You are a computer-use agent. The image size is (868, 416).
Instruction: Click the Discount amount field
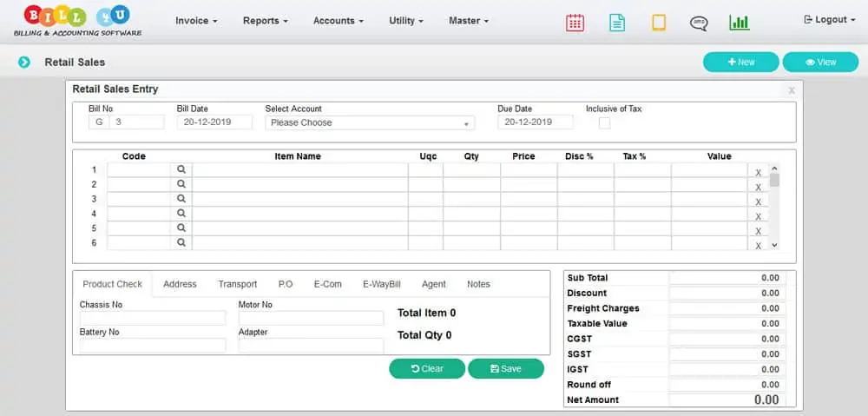coord(728,293)
